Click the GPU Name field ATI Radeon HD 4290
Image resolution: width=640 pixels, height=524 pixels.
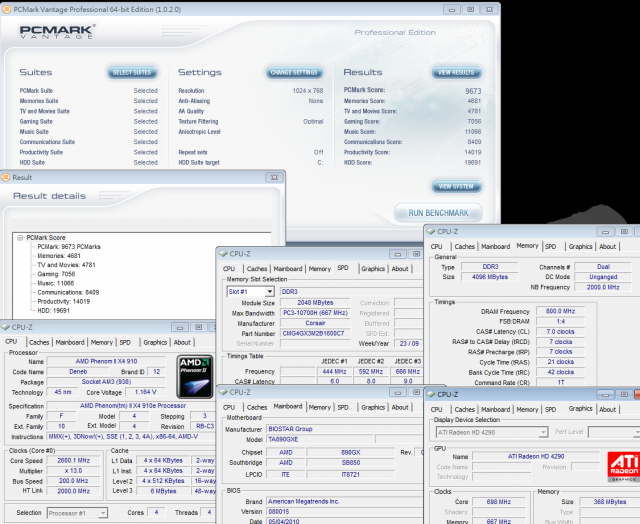[x=536, y=456]
